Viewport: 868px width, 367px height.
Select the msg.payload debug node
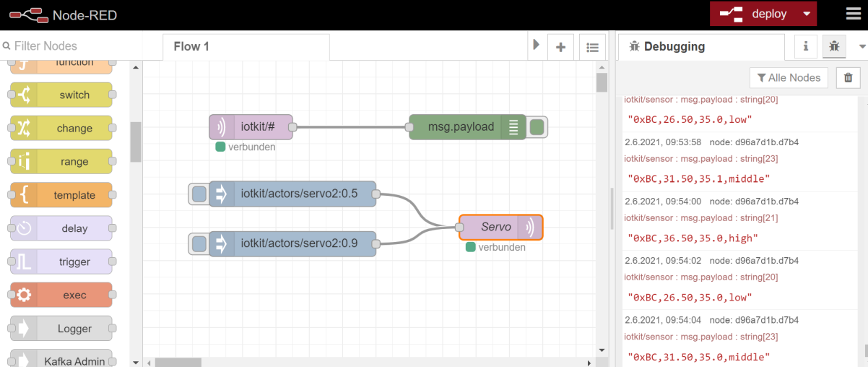tap(468, 127)
